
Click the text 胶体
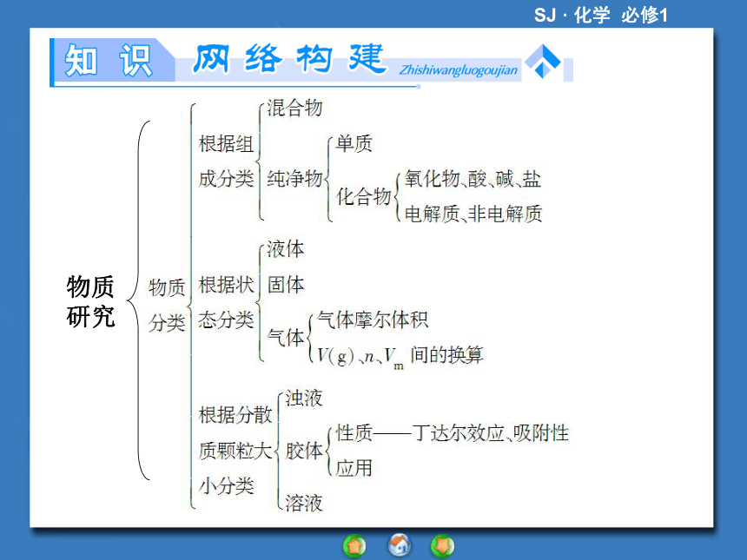[304, 451]
